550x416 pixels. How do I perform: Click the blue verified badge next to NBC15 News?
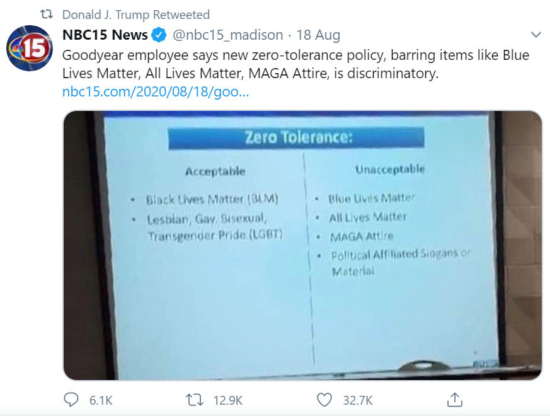pyautogui.click(x=159, y=35)
